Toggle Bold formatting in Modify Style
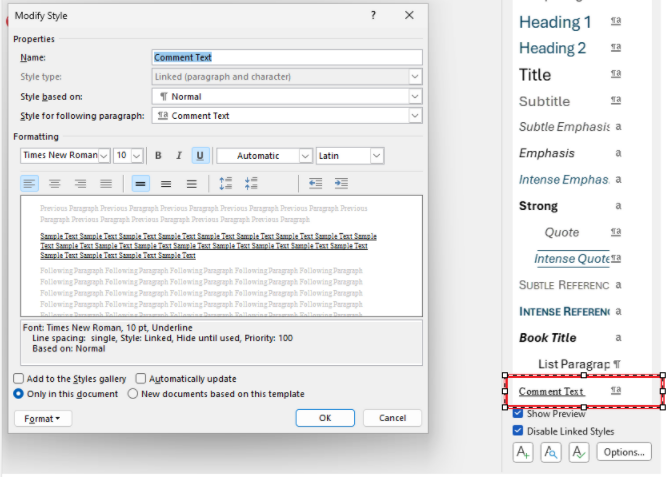 (x=158, y=156)
